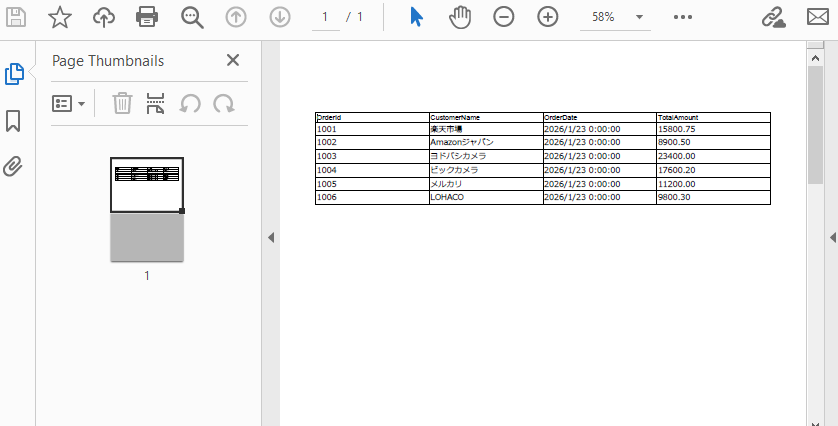Zoom out with the minus button

(x=503, y=17)
